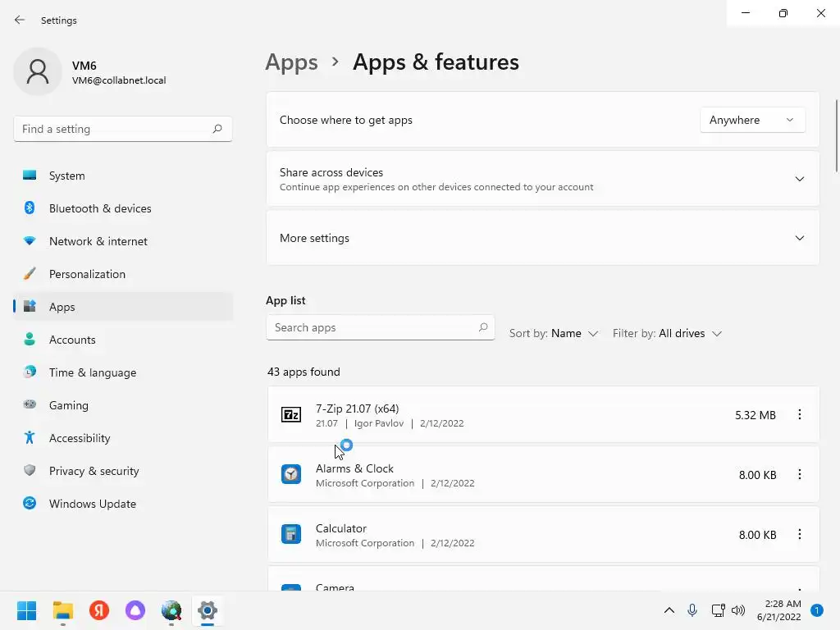
Task: Click the 7-Zip app icon
Action: (291, 415)
